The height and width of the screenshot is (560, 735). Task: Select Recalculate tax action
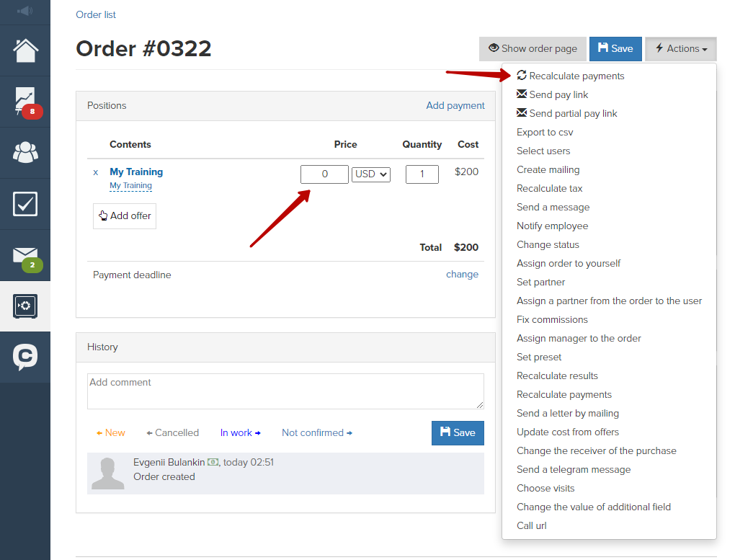point(549,188)
